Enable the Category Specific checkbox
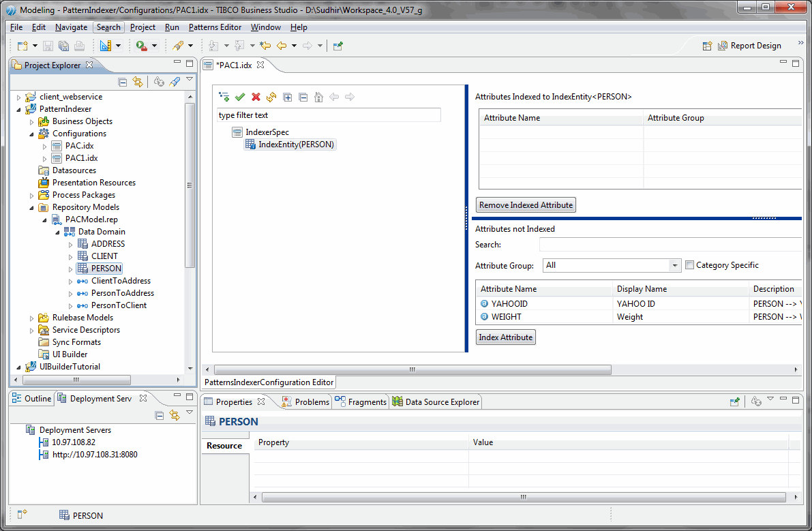 point(689,265)
